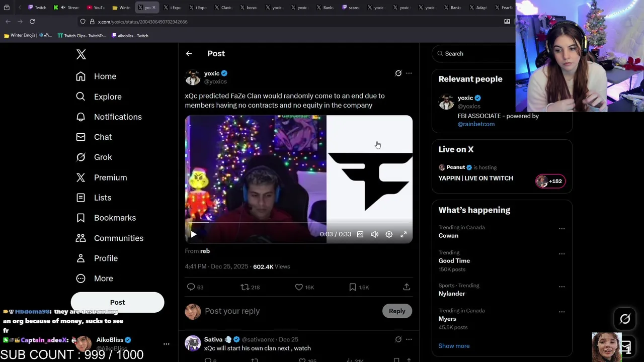Click the grey Reply button

(x=397, y=311)
